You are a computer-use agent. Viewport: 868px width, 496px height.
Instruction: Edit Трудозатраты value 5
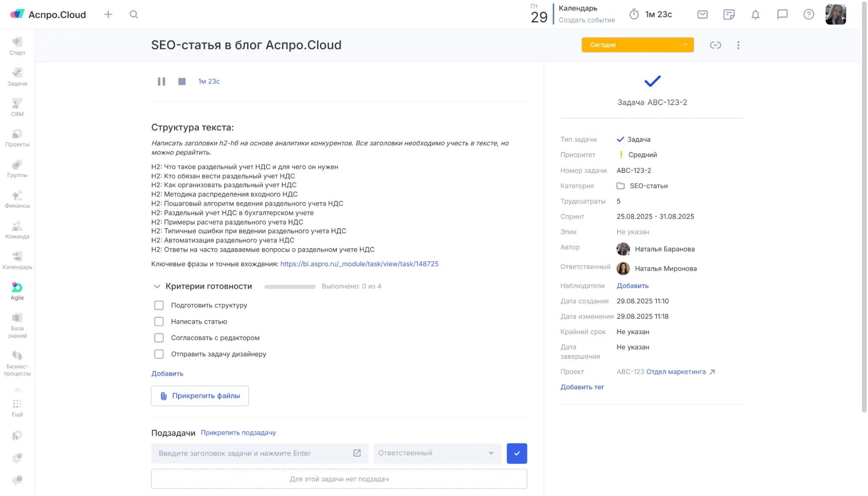pyautogui.click(x=618, y=201)
